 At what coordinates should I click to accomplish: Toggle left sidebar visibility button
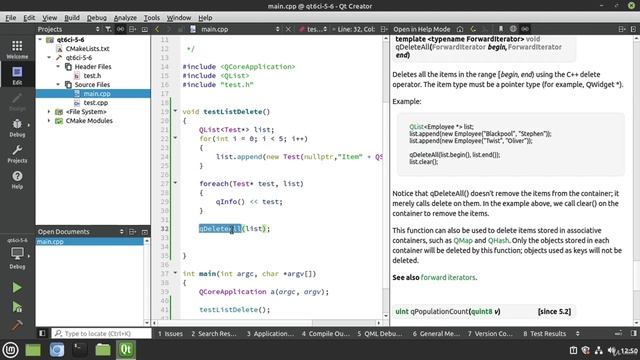[x=42, y=333]
